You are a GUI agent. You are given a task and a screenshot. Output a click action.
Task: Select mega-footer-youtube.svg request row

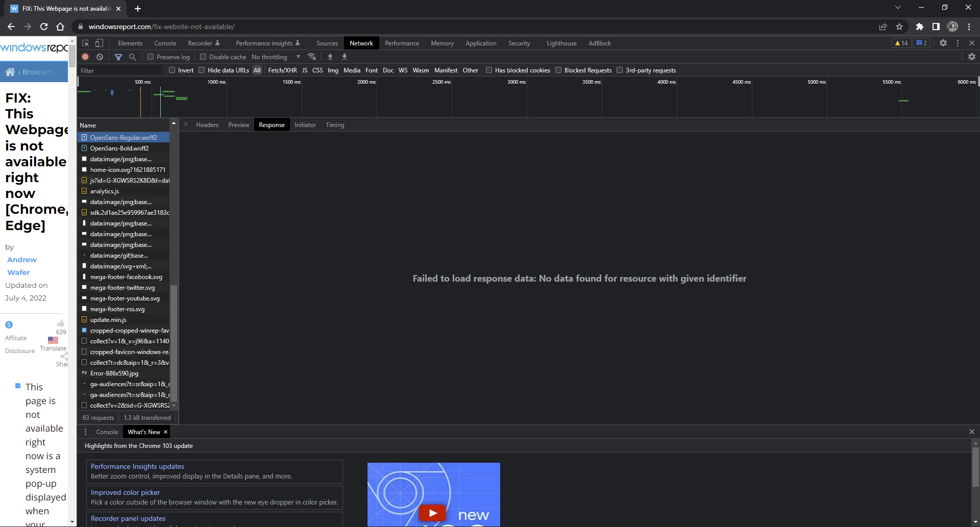point(124,298)
